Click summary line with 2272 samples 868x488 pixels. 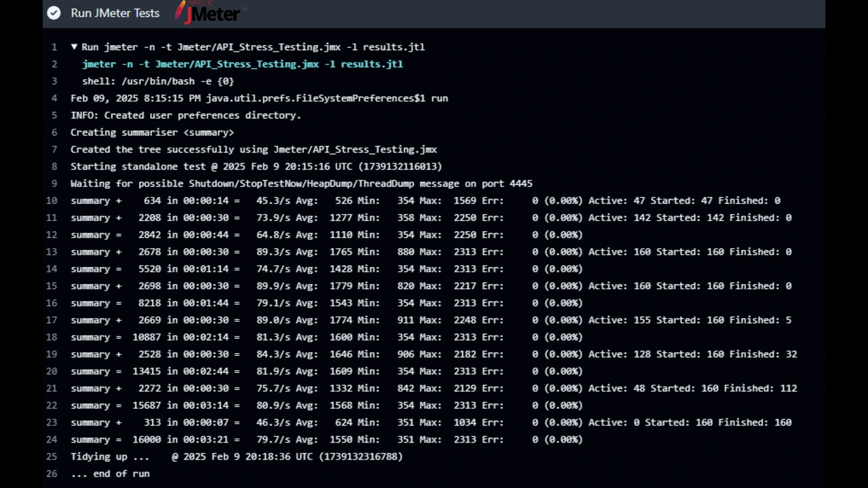[x=434, y=388]
